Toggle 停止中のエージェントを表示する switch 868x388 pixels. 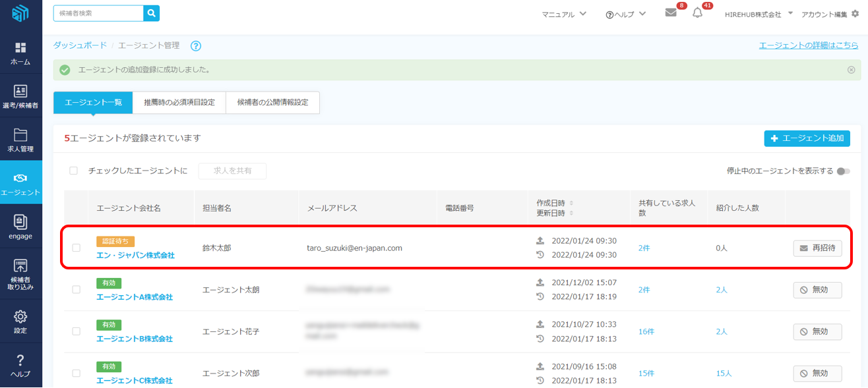point(843,171)
